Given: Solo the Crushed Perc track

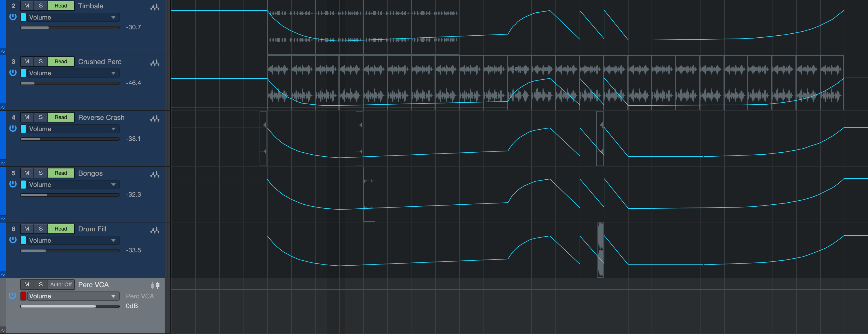Looking at the screenshot, I should [x=41, y=61].
